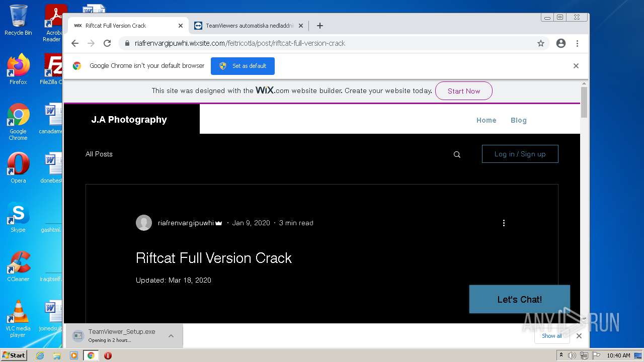Image resolution: width=644 pixels, height=362 pixels.
Task: Close the downloads bar
Action: (x=579, y=336)
